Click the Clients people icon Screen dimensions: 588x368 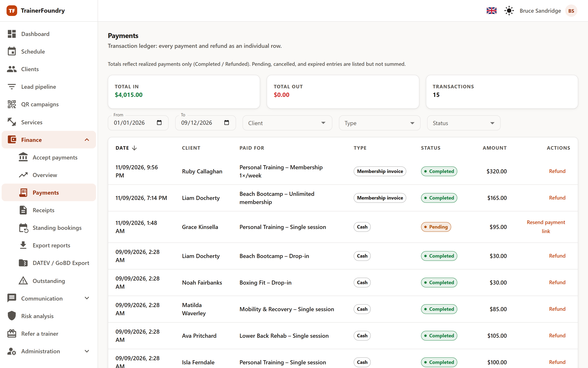12,69
